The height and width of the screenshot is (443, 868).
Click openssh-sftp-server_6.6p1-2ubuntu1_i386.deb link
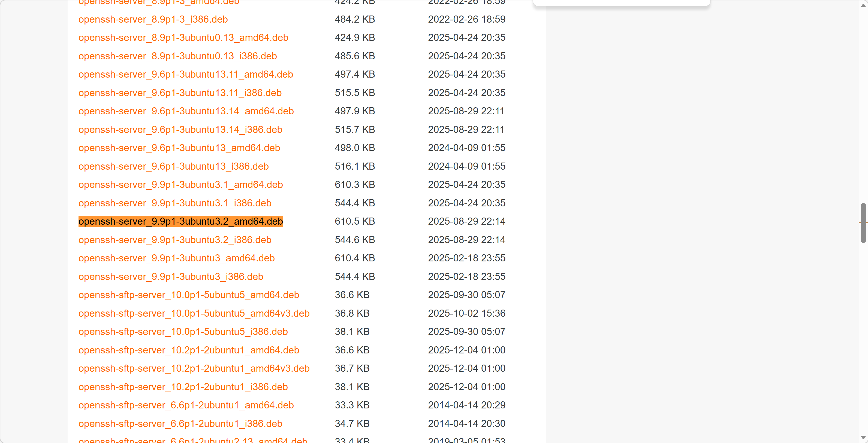click(180, 423)
